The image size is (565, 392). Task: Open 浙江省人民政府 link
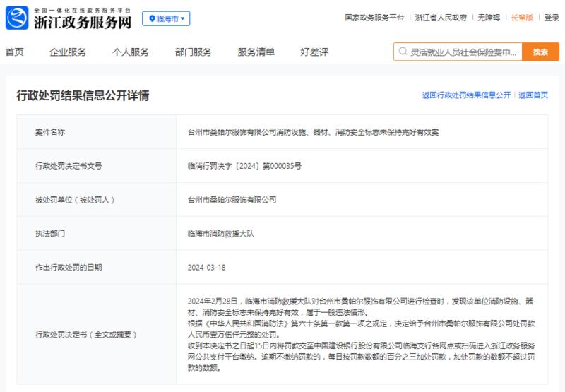[x=441, y=18]
